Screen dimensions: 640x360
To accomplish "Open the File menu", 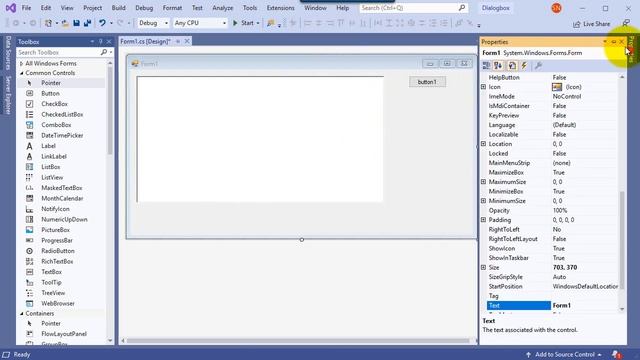I will pyautogui.click(x=26, y=8).
